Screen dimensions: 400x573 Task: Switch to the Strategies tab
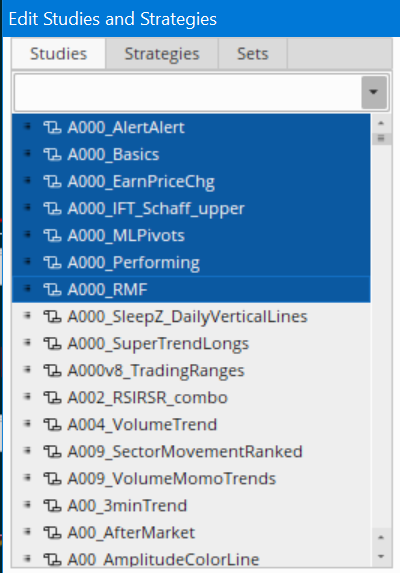[x=162, y=54]
